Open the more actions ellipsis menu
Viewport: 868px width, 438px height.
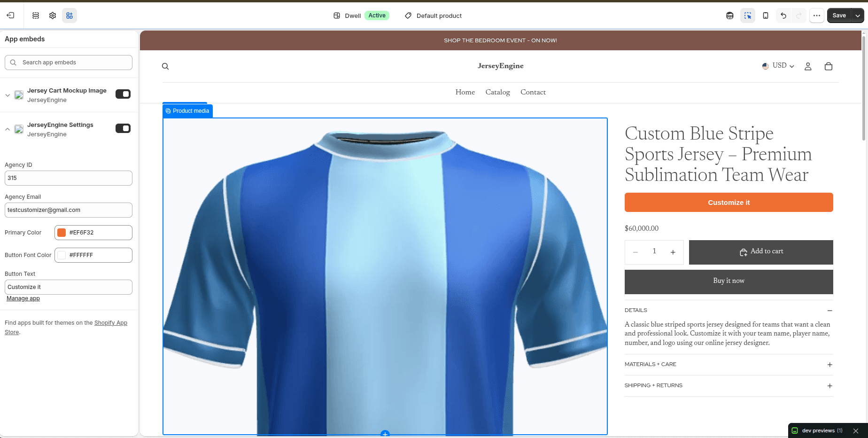coord(817,16)
